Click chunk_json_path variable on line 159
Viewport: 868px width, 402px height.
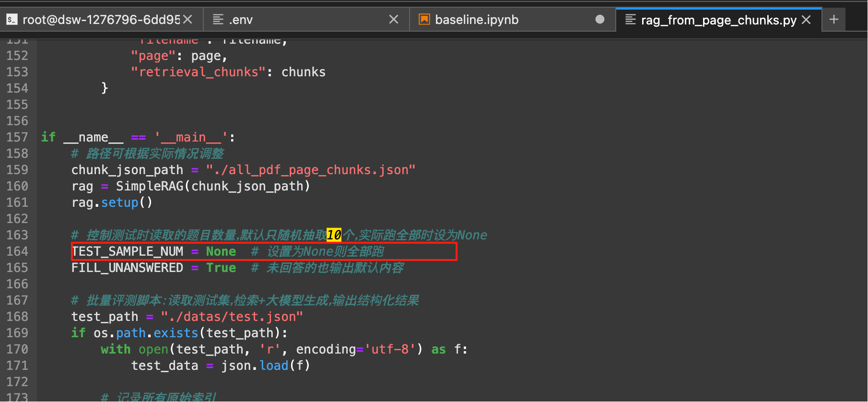tap(127, 170)
